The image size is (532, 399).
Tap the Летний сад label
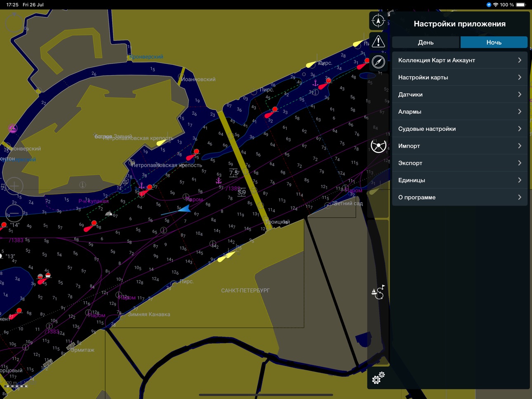[x=348, y=203]
